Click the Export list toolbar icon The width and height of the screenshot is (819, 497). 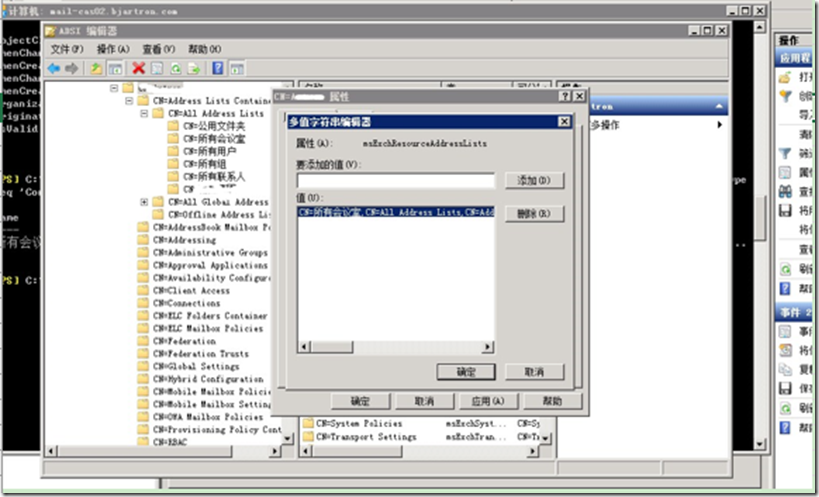(x=194, y=68)
